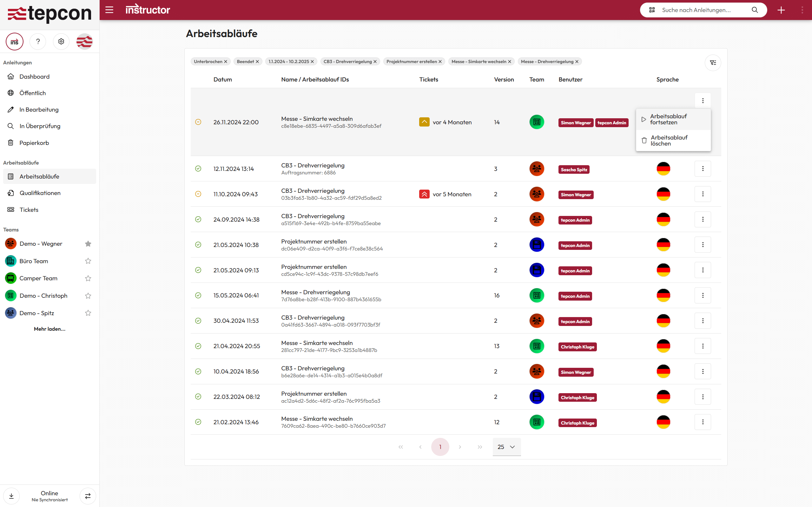Click the Suche nach Anleitungen search field

pyautogui.click(x=701, y=10)
